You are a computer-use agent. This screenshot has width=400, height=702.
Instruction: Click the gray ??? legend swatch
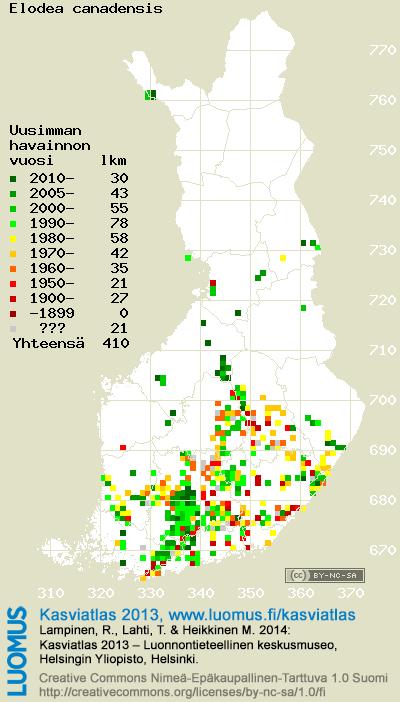click(x=13, y=329)
